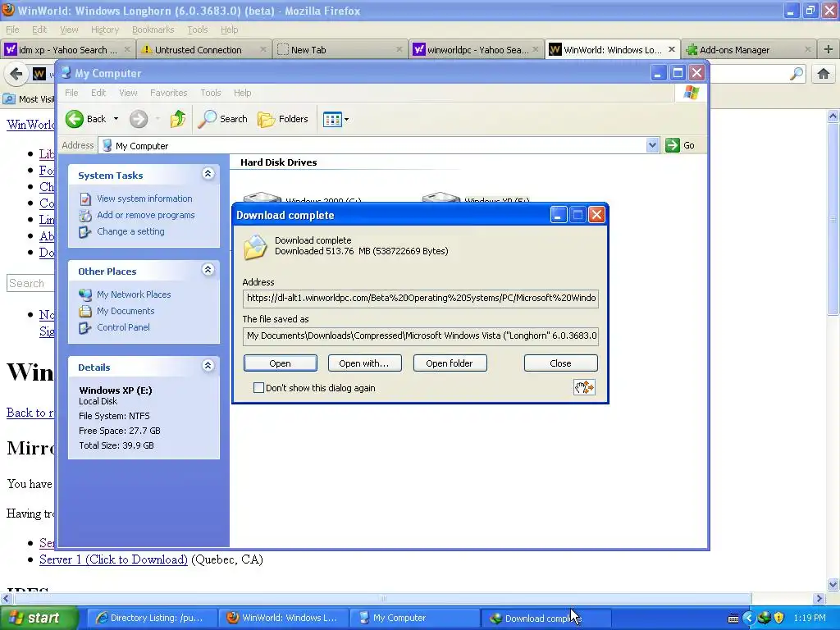Click the IDM tray icon
The height and width of the screenshot is (630, 840).
coord(764,618)
